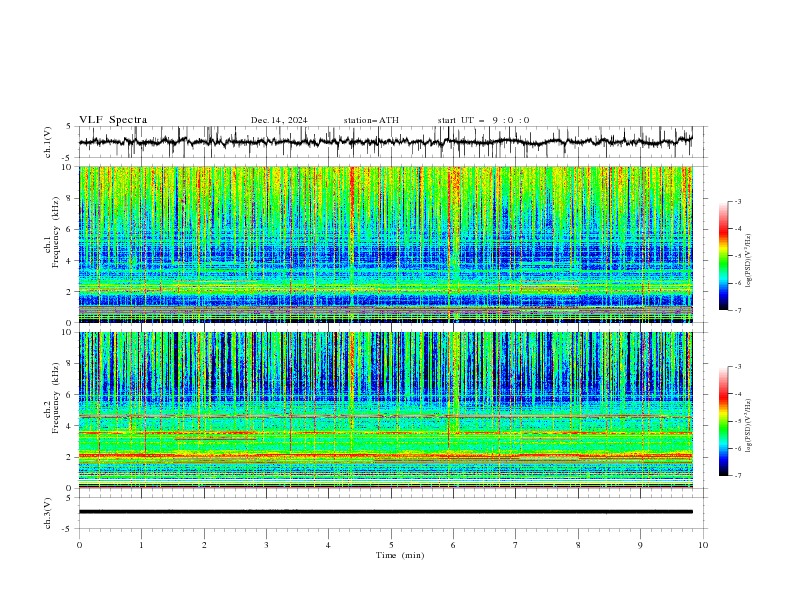Click the "5" tick on the Time axis

point(391,545)
